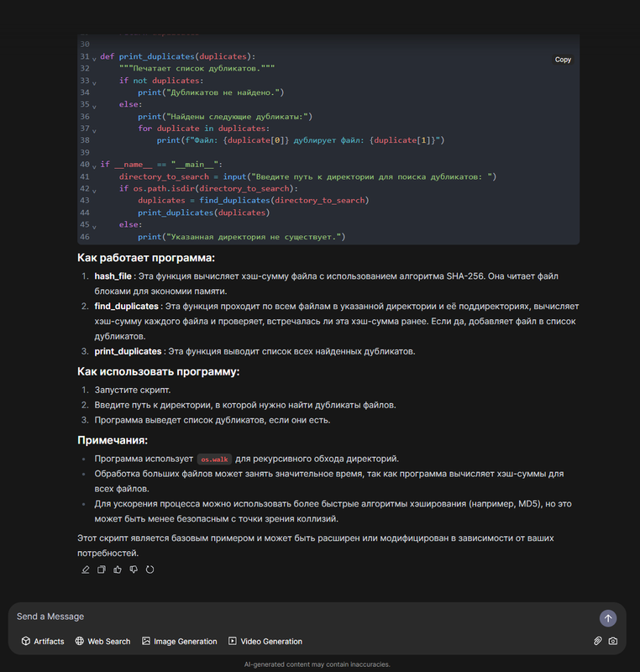The width and height of the screenshot is (640, 672).
Task: Collapse code fold arrow at line 31
Action: click(94, 59)
